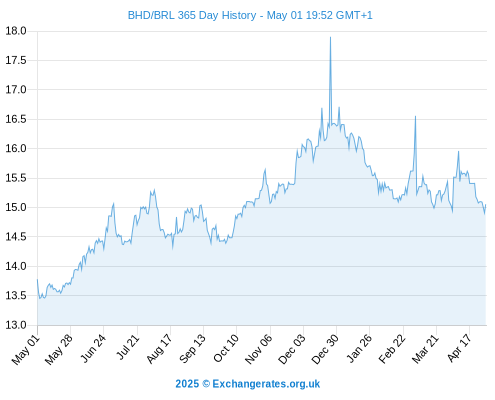Select the May 28 x-axis date label
495x400 pixels.
tap(59, 350)
